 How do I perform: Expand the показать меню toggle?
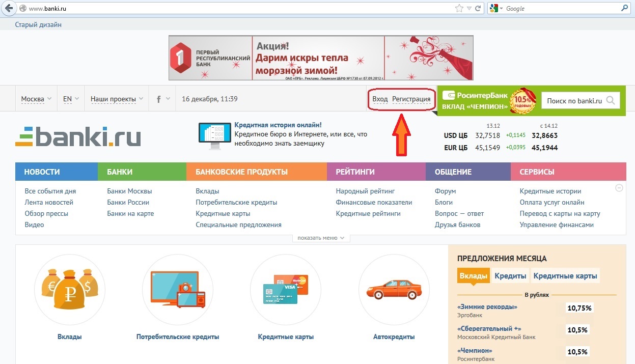pos(321,238)
